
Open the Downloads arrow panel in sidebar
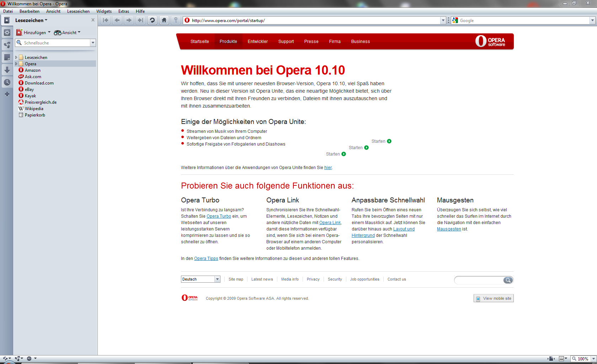(7, 70)
